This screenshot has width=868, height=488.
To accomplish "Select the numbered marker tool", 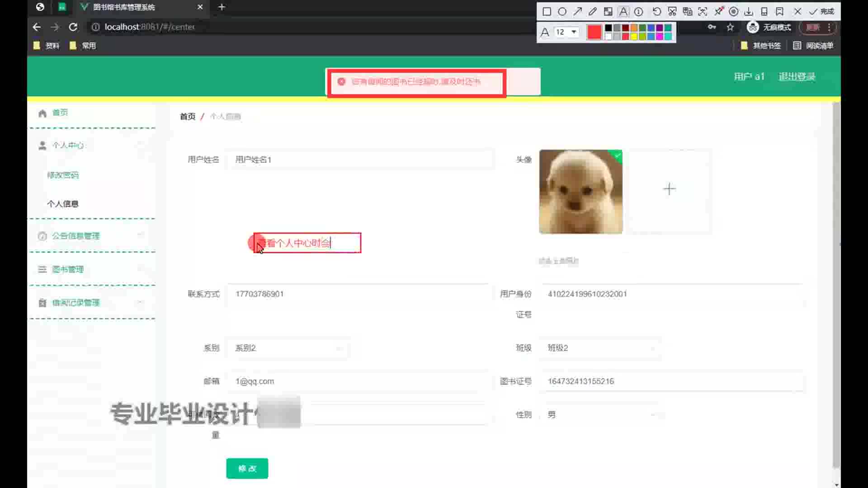I will point(639,12).
